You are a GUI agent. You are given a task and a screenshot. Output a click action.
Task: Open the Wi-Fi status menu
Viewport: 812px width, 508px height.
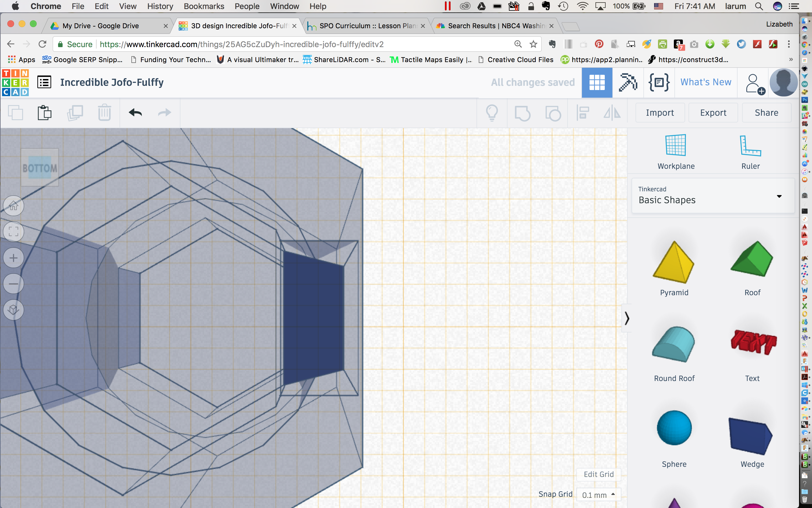pyautogui.click(x=582, y=6)
